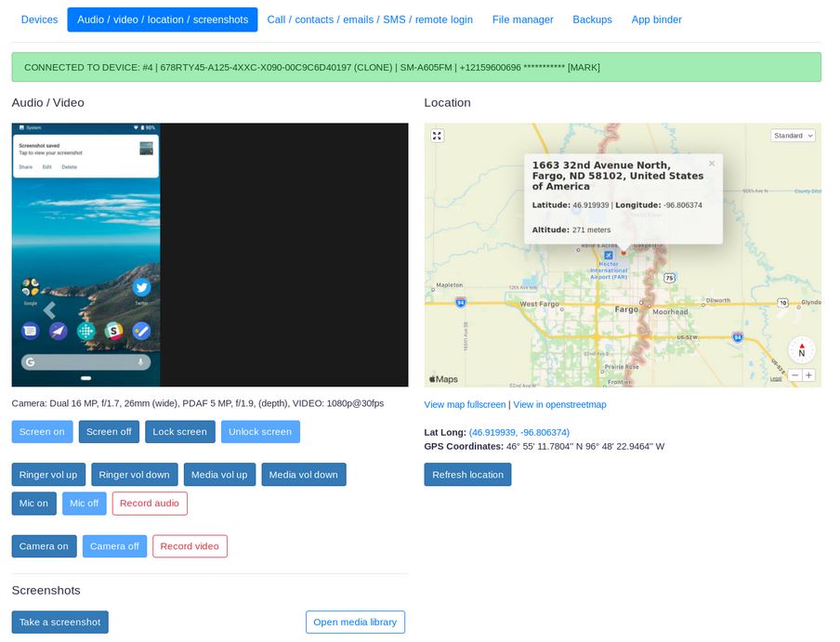Raise ringer volume with Ringer vol up

click(x=48, y=475)
